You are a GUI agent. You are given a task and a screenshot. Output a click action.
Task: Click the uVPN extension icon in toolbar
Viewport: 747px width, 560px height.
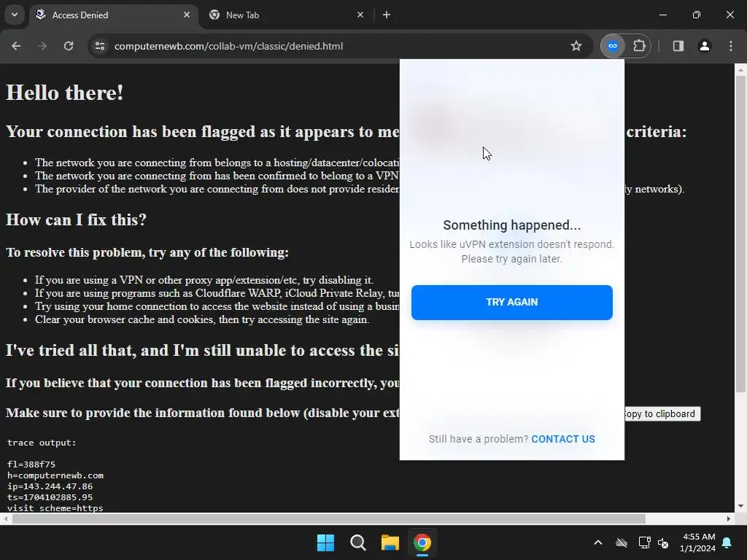coord(613,46)
